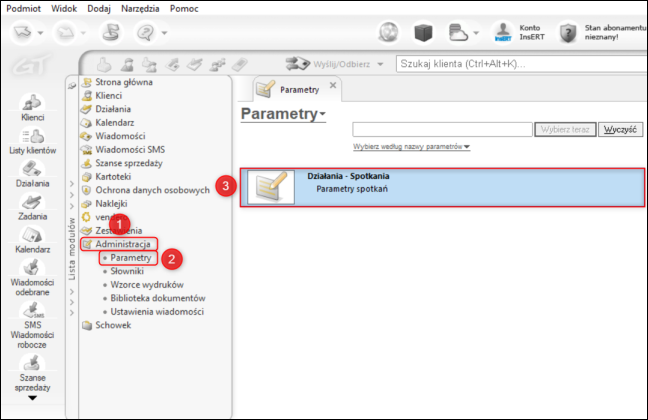Click the globe icon in top toolbar
Viewport: 648px width, 420px height.
click(388, 32)
